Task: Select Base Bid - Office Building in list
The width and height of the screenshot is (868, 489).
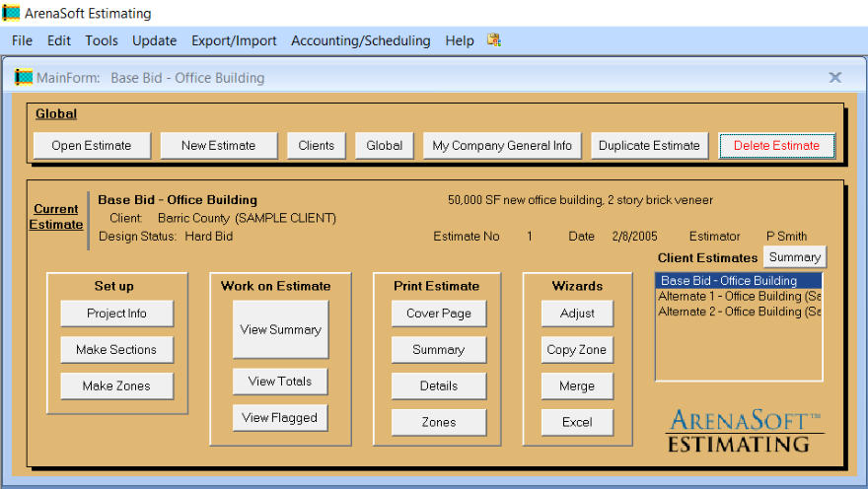Action: point(739,280)
